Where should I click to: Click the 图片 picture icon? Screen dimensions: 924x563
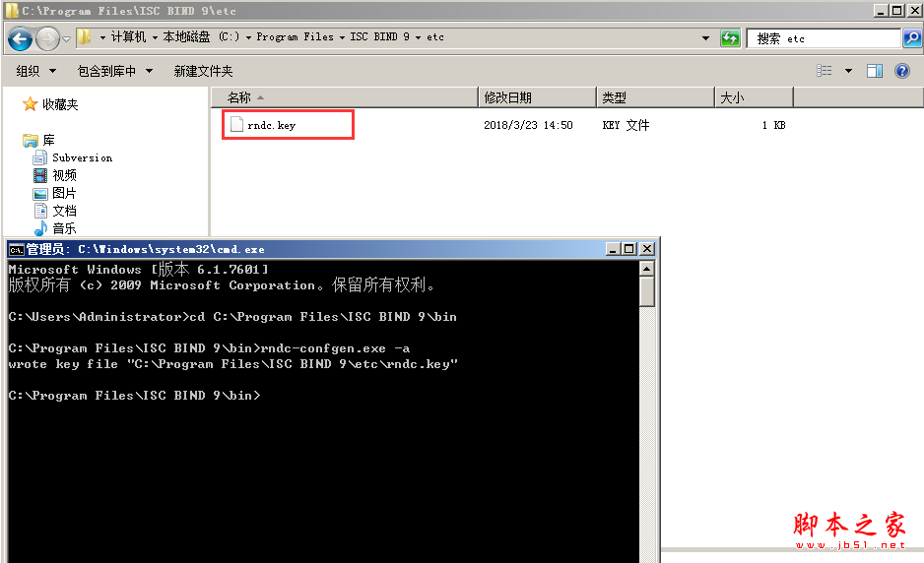coord(40,194)
